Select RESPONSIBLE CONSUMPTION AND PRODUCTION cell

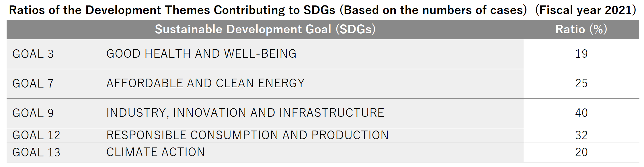pos(312,135)
